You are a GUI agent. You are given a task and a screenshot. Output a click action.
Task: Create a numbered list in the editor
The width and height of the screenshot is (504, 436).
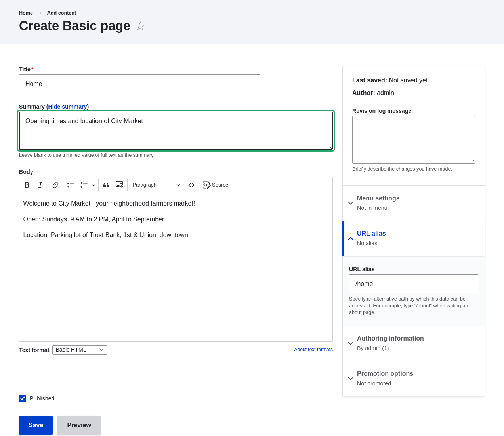coord(84,185)
